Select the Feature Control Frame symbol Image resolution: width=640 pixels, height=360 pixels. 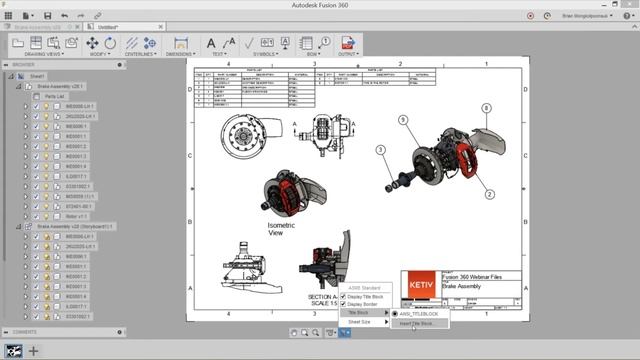click(267, 42)
